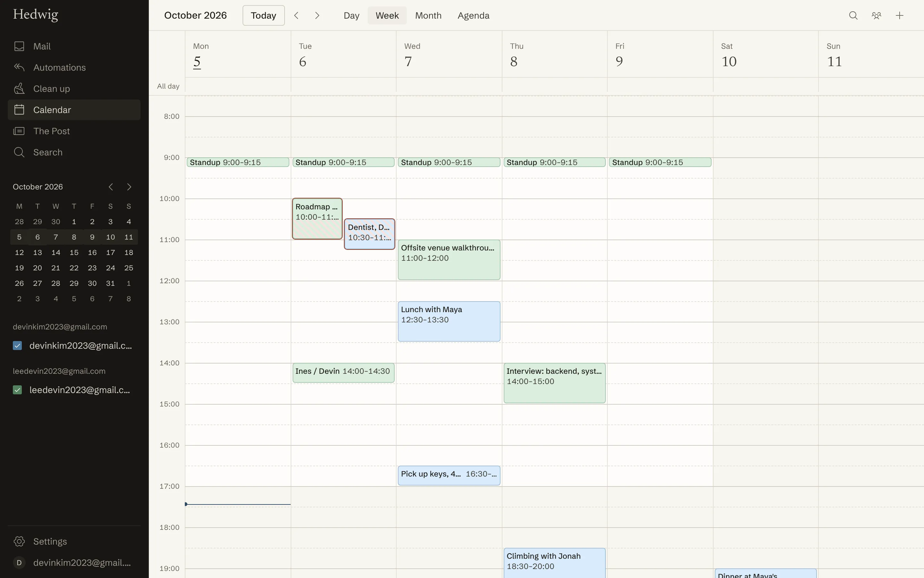Open Clean up from sidebar label

coord(52,89)
